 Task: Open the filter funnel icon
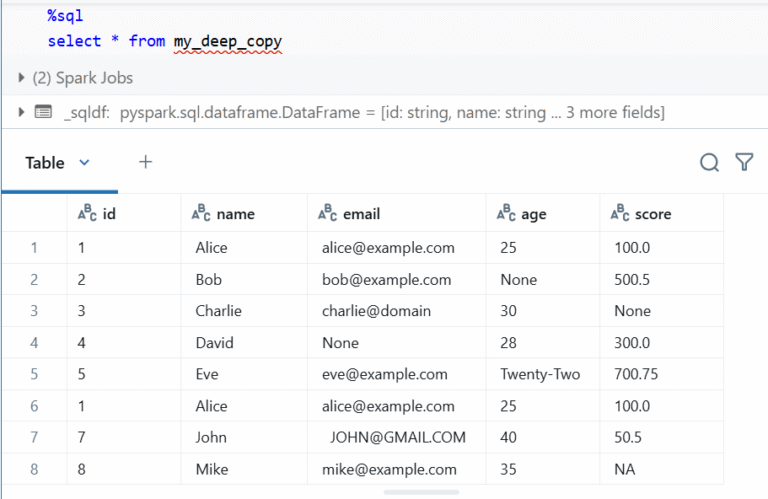[x=744, y=162]
